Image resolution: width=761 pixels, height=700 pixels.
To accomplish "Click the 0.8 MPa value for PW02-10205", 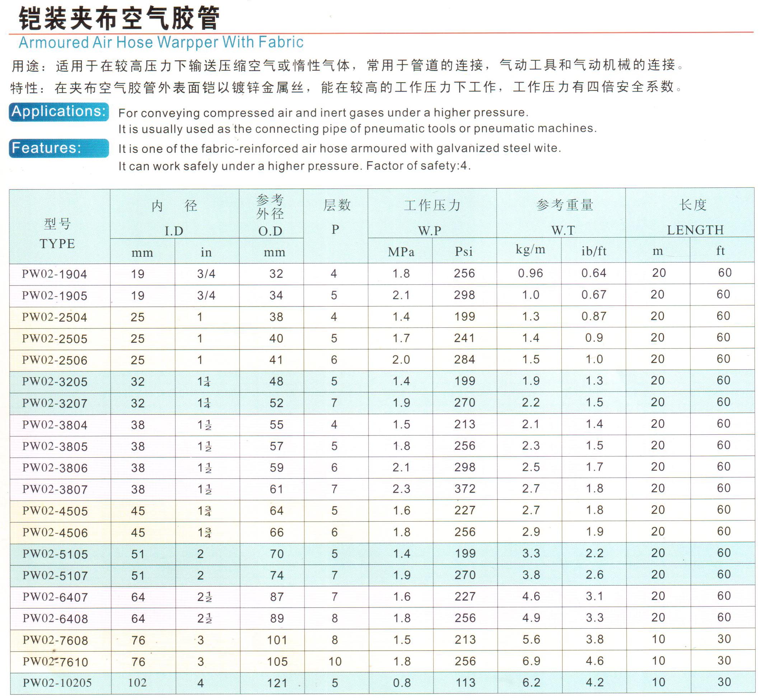I will (402, 683).
